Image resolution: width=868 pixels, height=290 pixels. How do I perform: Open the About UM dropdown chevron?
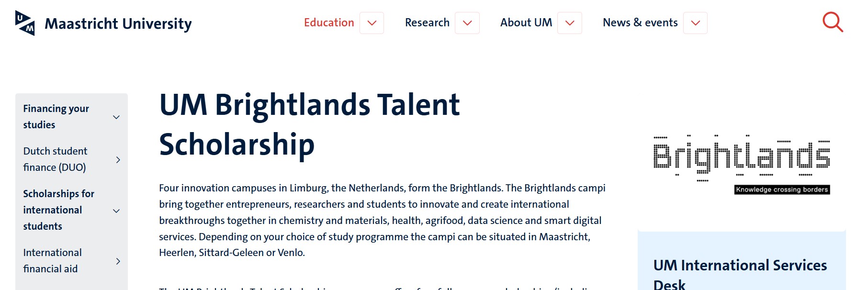tap(570, 23)
